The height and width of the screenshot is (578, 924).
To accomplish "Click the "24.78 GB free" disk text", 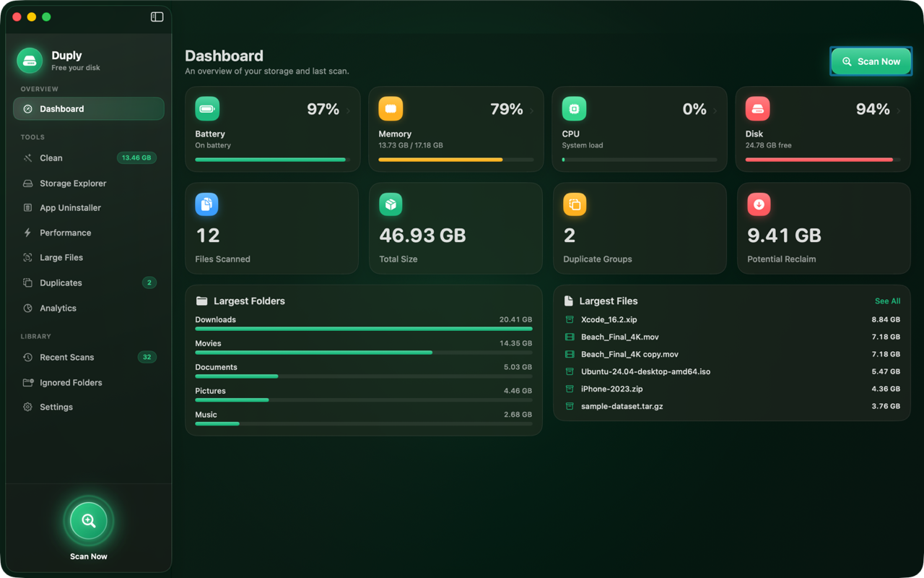I will [768, 145].
